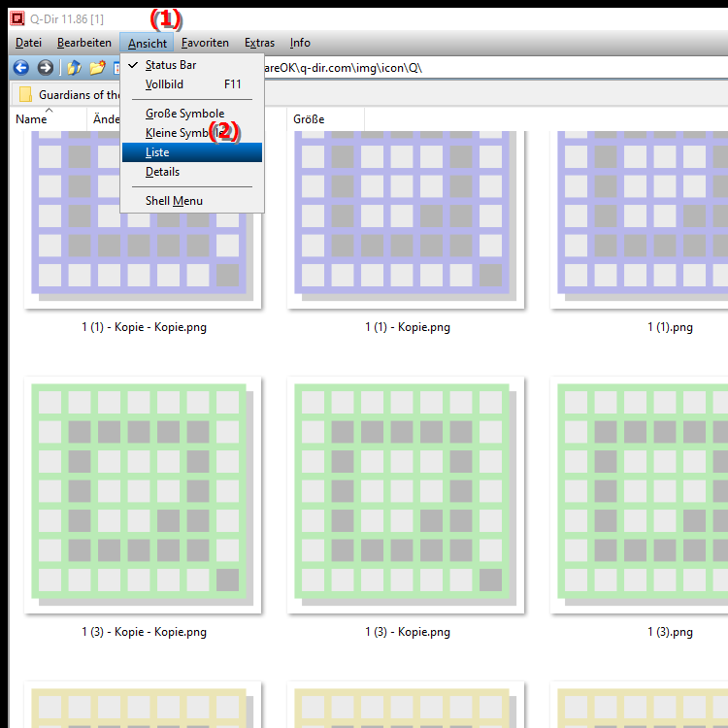Click file name 1 (1) - Kopie - Kopie.png
Image resolution: width=728 pixels, height=728 pixels.
click(x=144, y=327)
